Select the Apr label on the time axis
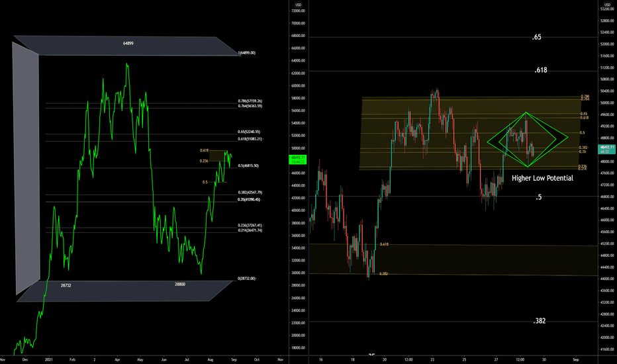Viewport: 617px width, 364px height. click(x=117, y=359)
